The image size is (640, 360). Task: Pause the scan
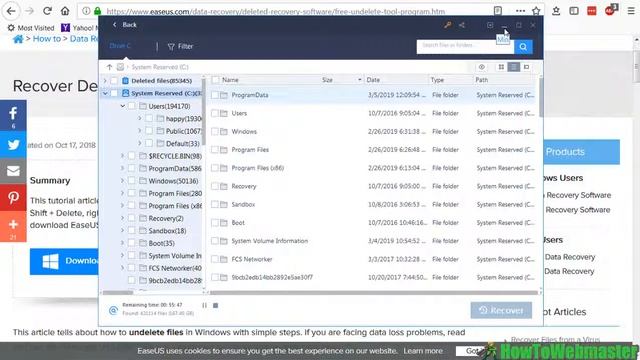[x=204, y=305]
